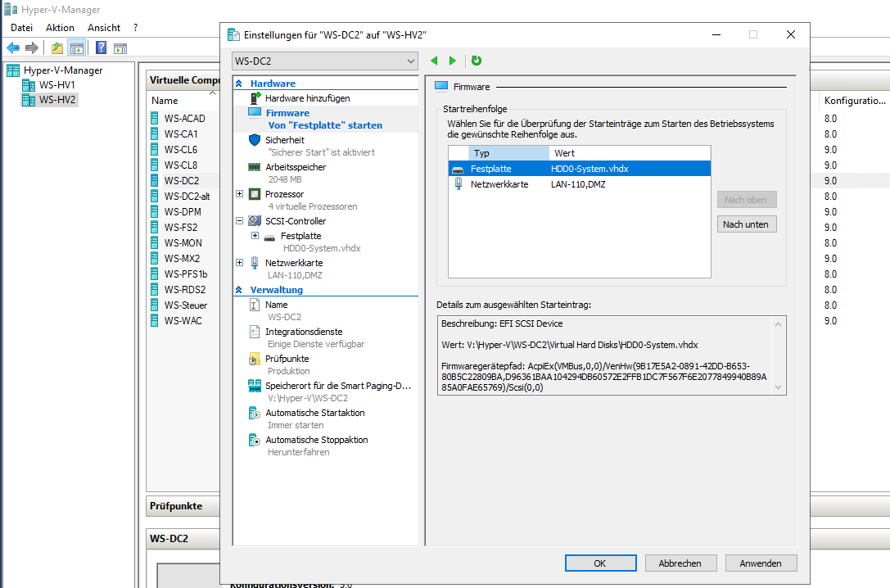Select WS-FS2 in the virtual machine list

[181, 227]
